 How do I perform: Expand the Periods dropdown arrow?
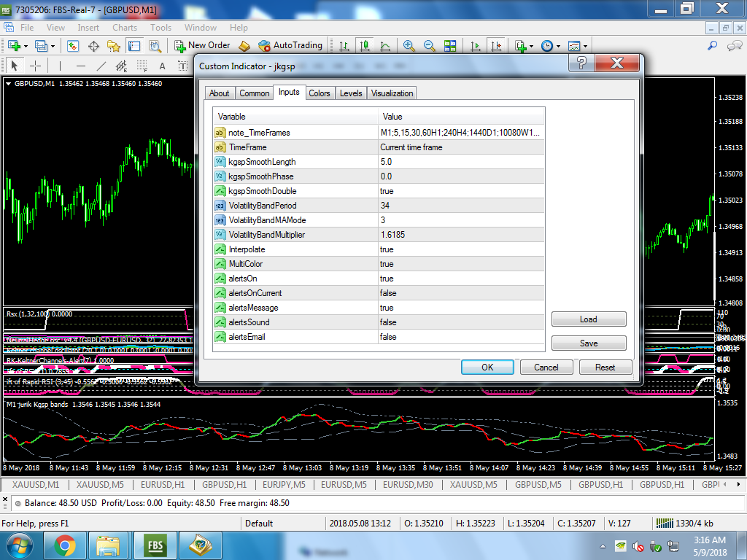[x=558, y=46]
